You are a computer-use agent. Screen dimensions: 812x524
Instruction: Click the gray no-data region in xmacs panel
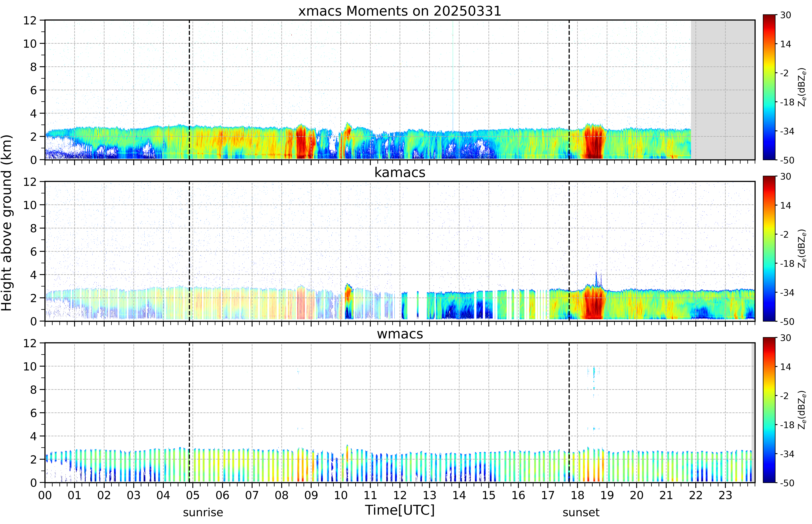click(x=722, y=90)
